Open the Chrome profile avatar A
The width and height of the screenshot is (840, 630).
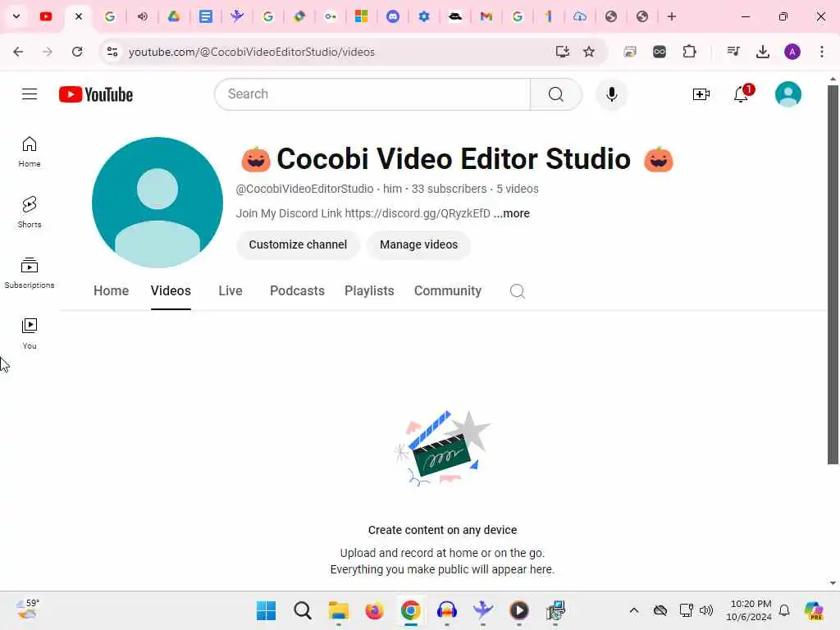click(792, 52)
